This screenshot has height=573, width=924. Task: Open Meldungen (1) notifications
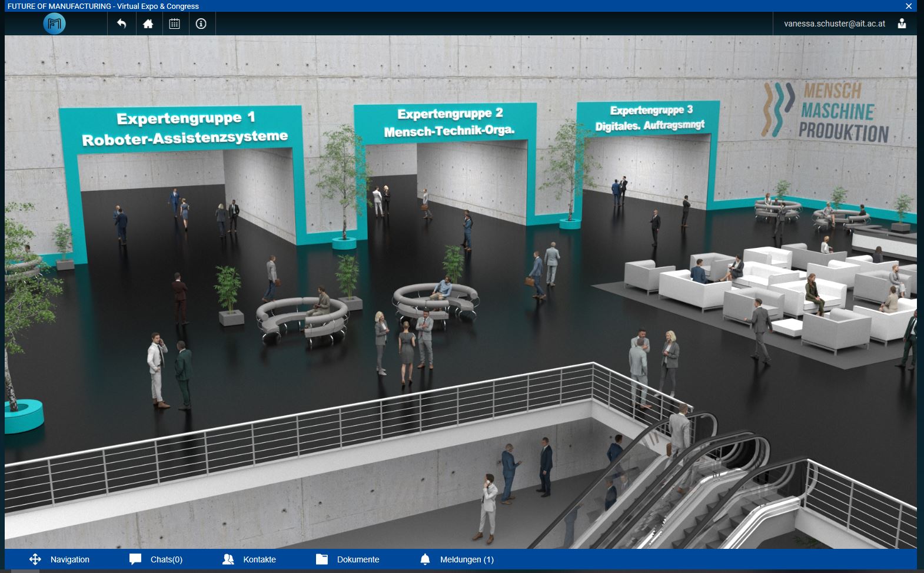pyautogui.click(x=467, y=559)
